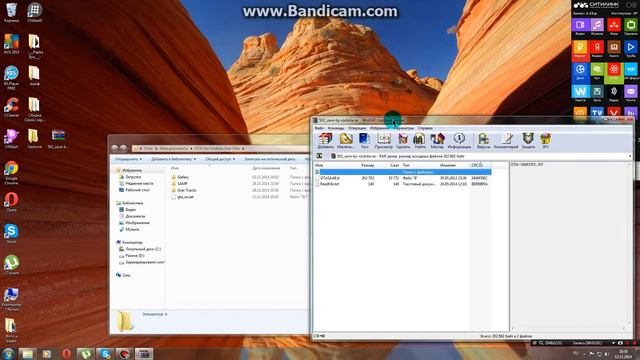Sort WinRAR list by Имя column
Image resolution: width=640 pixels, height=360 pixels.
pos(319,165)
